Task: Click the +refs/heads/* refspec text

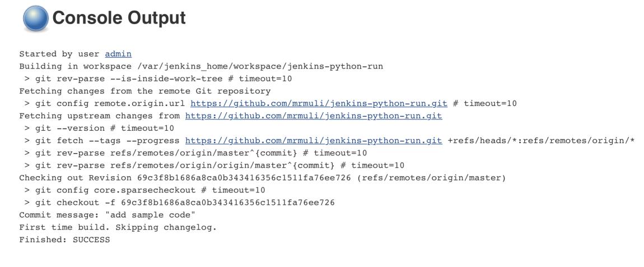Action: tap(541, 140)
